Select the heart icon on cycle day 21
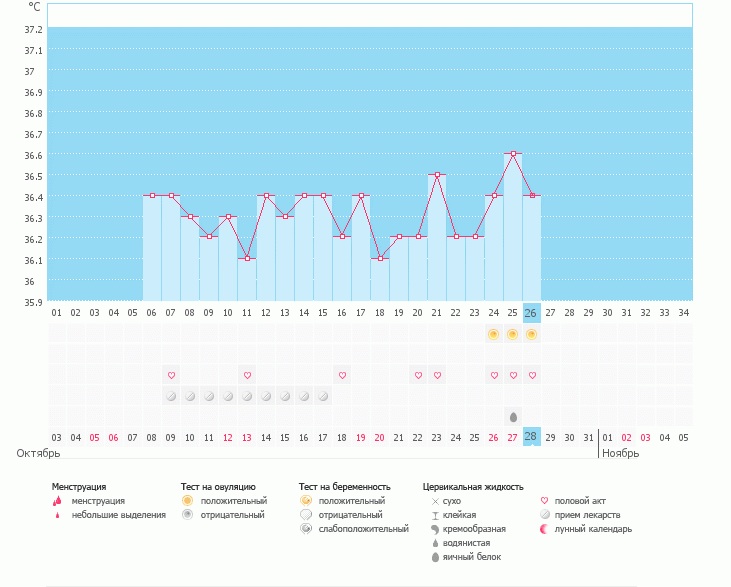The height and width of the screenshot is (587, 731). pyautogui.click(x=437, y=375)
